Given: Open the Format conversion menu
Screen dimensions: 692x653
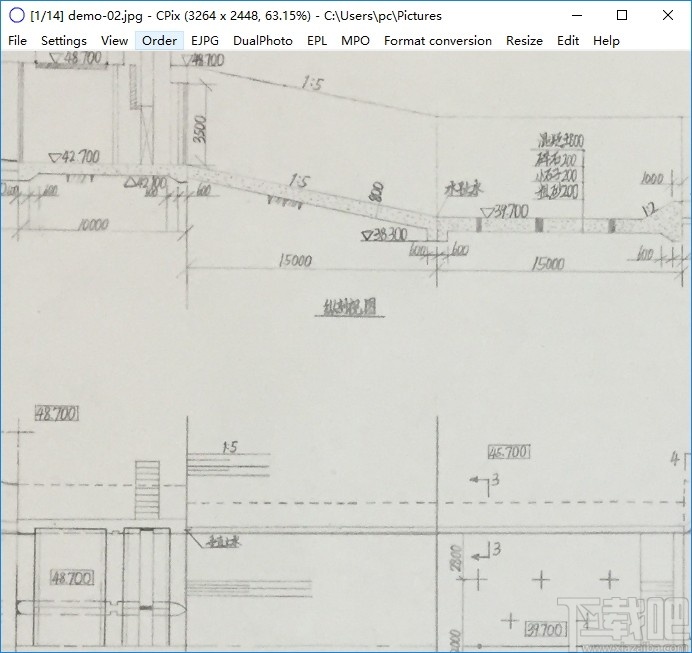Looking at the screenshot, I should 438,41.
